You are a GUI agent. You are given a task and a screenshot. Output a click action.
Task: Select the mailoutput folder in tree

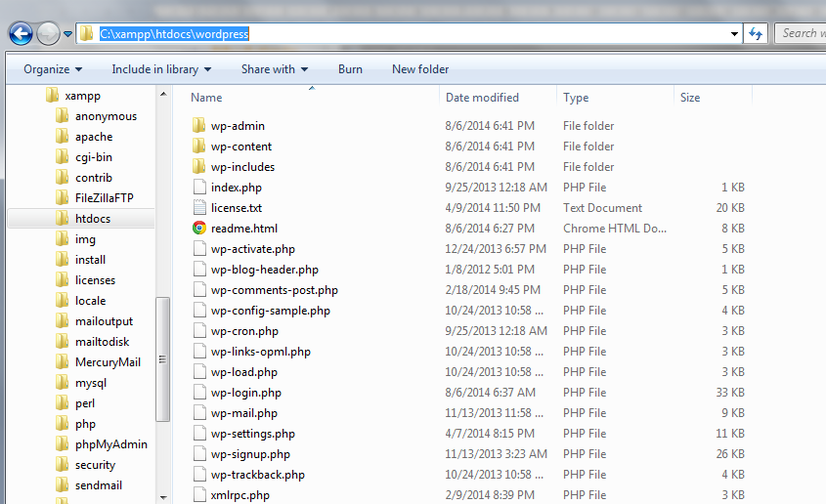[104, 321]
